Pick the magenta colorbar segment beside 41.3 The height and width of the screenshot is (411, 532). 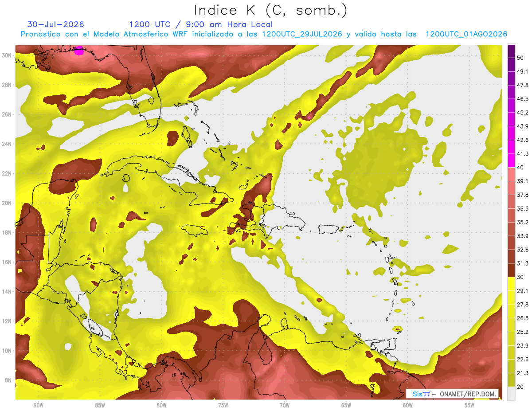[511, 160]
